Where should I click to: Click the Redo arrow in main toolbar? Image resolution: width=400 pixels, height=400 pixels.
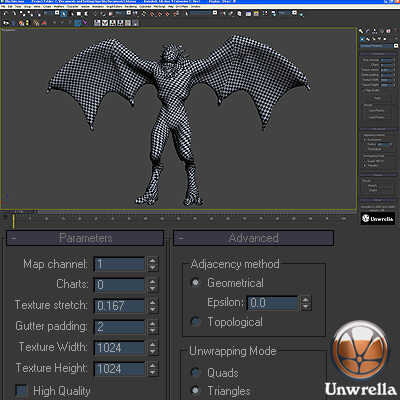14,13
